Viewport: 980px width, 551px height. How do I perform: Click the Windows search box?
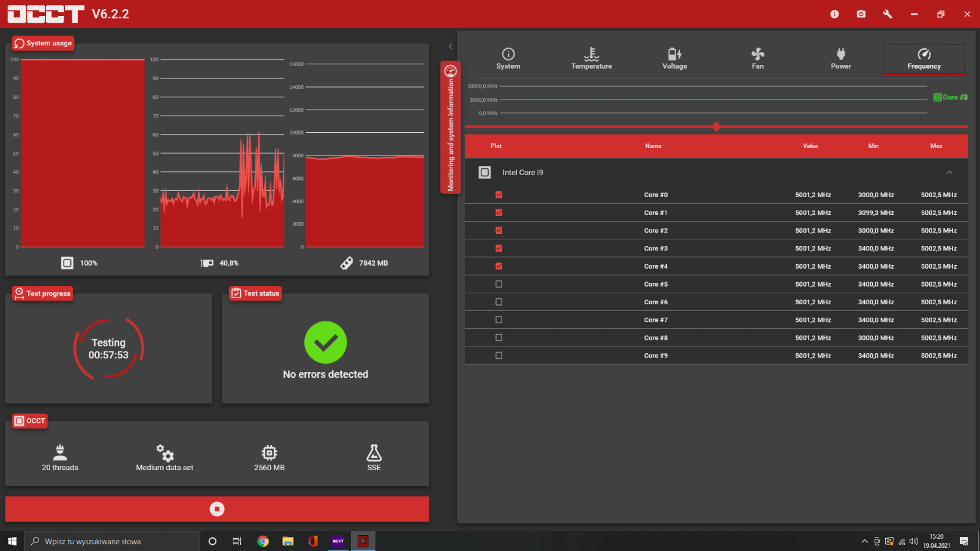coord(112,541)
